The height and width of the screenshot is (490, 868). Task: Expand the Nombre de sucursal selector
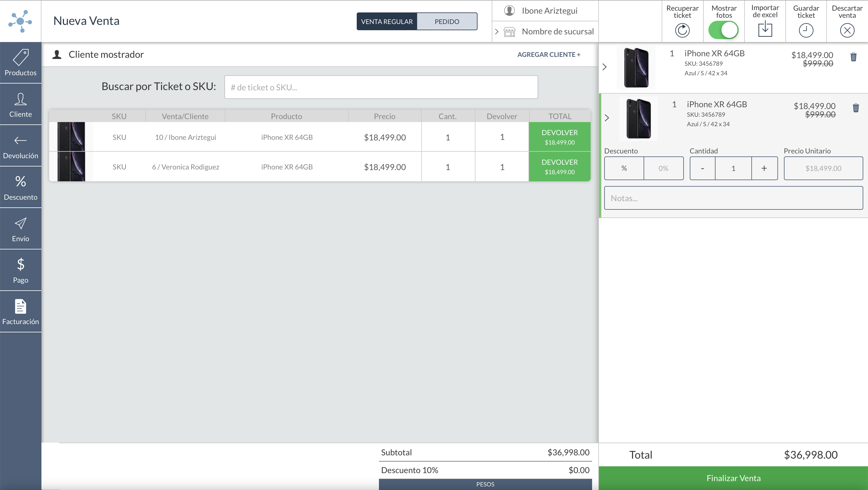click(497, 32)
